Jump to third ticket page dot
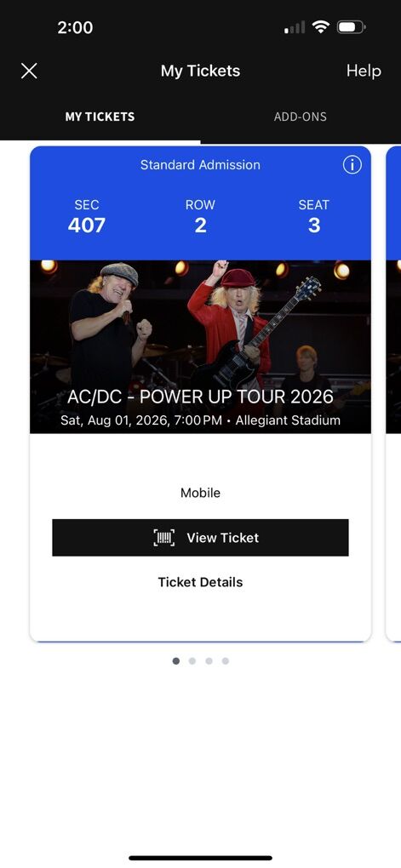Viewport: 401px width, 868px height. [209, 661]
